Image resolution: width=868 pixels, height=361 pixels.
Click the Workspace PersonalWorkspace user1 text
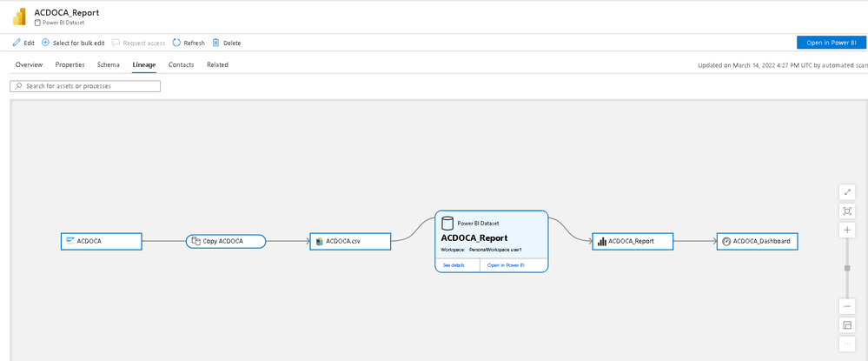[x=481, y=251]
